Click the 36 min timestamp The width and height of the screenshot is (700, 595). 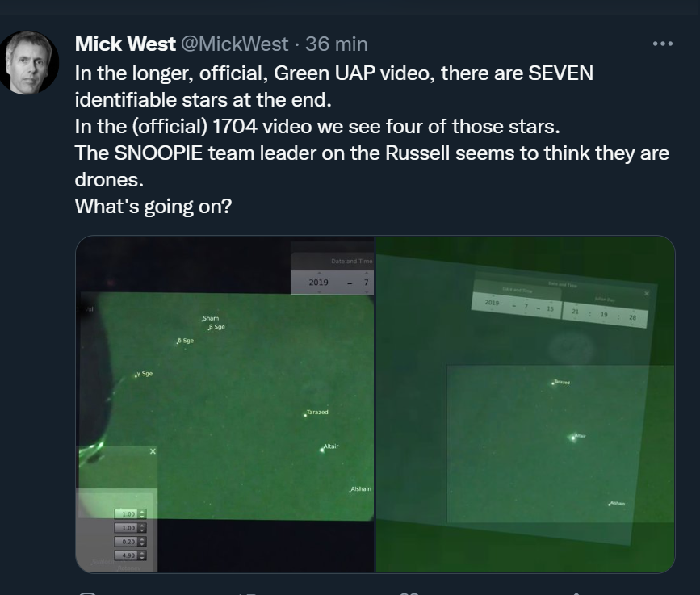pyautogui.click(x=337, y=44)
